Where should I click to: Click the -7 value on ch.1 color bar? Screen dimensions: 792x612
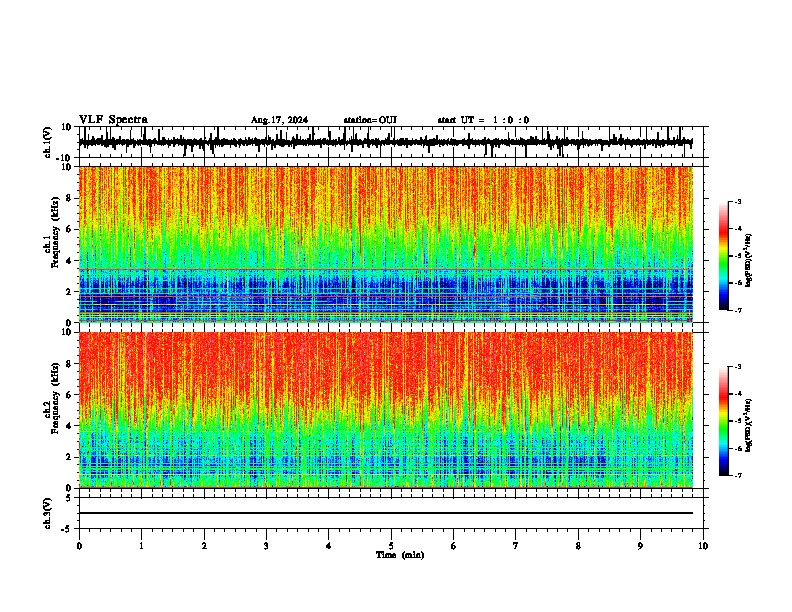click(x=737, y=310)
